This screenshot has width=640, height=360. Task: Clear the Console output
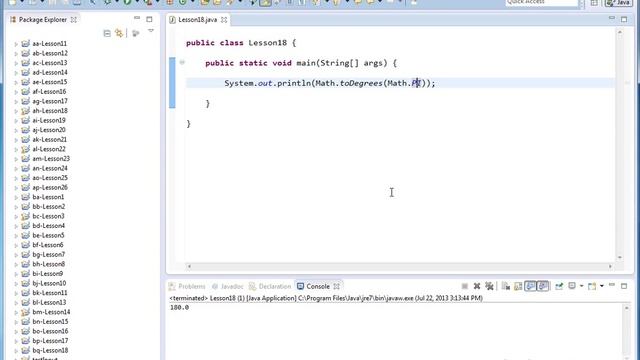[x=506, y=287]
